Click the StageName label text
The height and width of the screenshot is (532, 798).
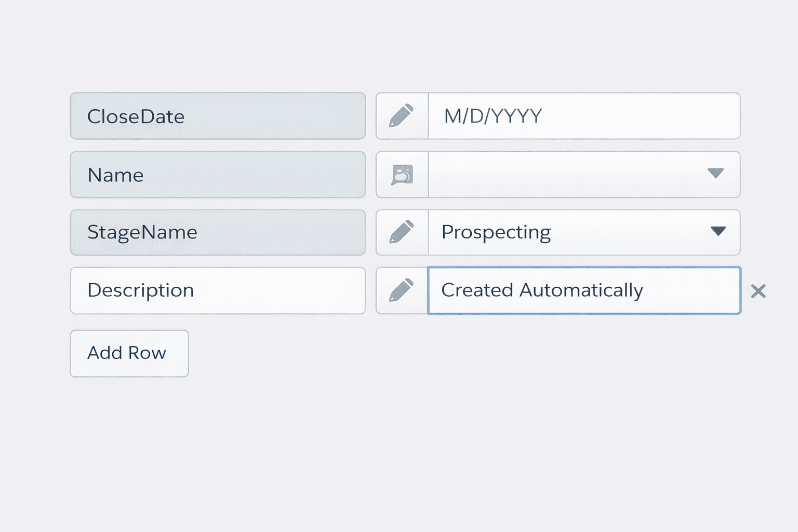pyautogui.click(x=142, y=232)
